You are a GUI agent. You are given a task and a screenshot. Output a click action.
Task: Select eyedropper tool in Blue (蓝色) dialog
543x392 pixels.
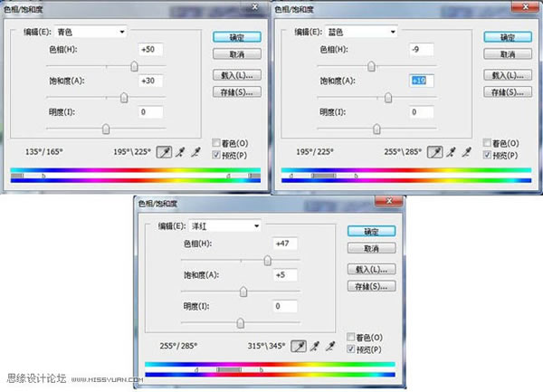coord(435,152)
